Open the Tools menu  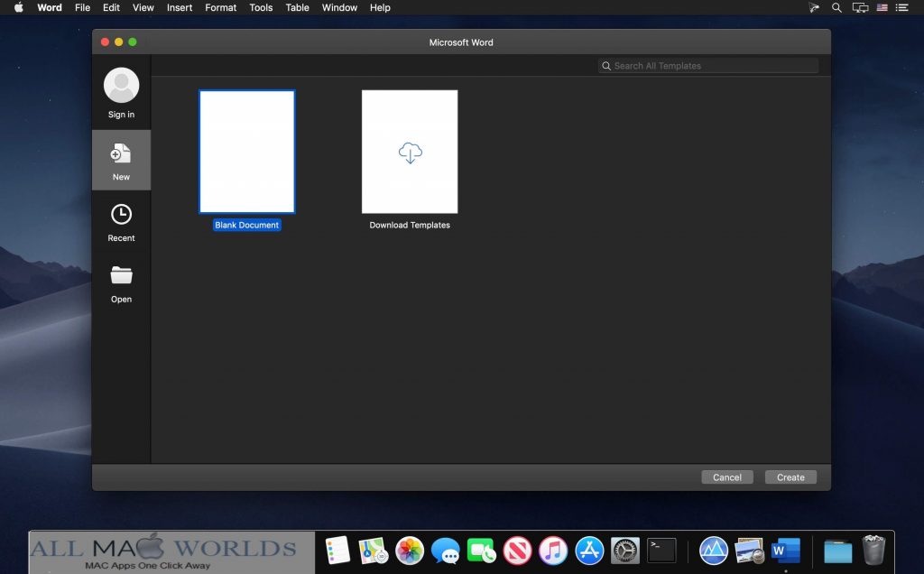click(261, 7)
